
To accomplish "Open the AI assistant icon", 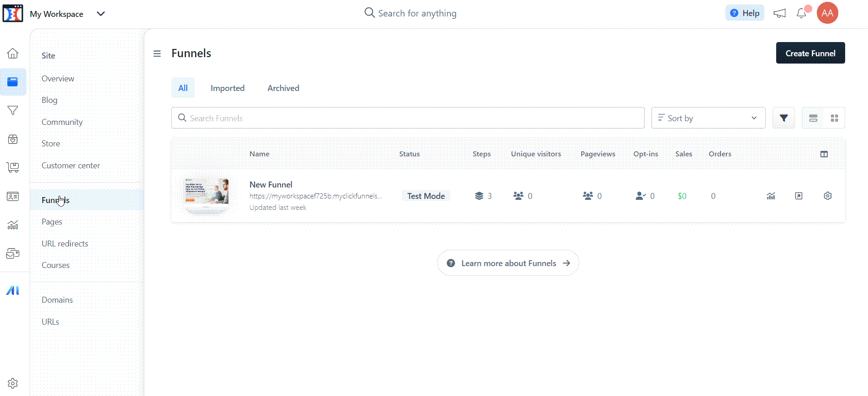I will pos(13,290).
